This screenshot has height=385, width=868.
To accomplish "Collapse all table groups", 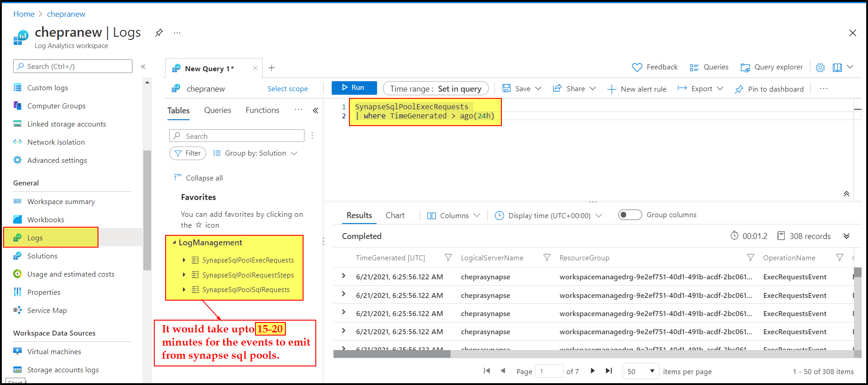I will tap(199, 178).
